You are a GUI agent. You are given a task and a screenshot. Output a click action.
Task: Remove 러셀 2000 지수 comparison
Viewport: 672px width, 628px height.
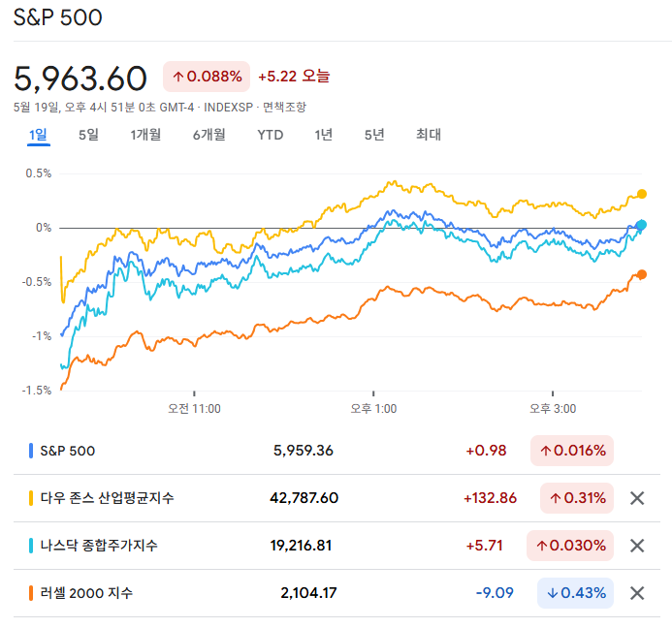(x=637, y=593)
